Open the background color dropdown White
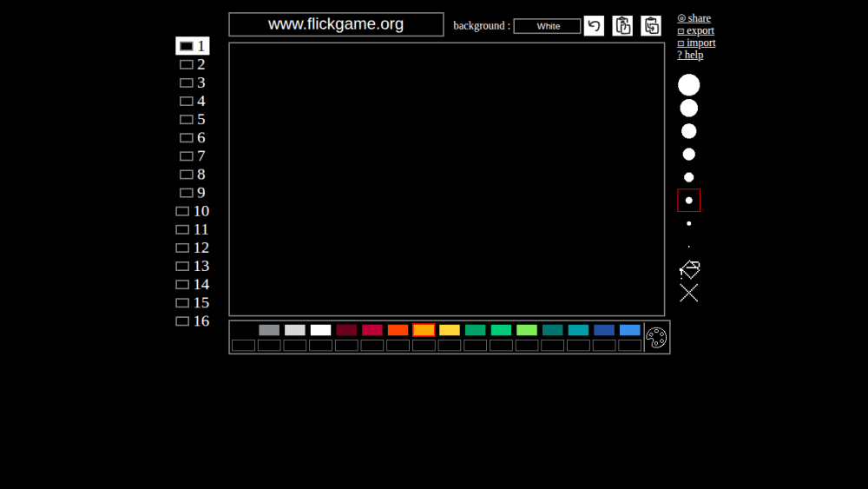 (x=547, y=26)
